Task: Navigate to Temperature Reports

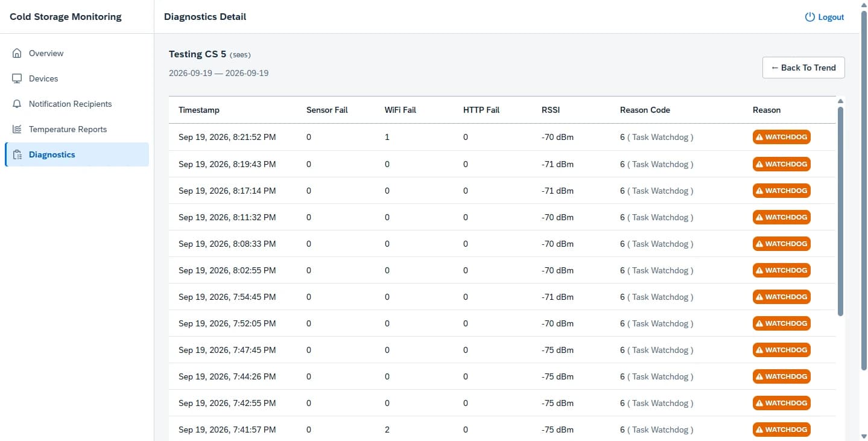Action: tap(77, 129)
